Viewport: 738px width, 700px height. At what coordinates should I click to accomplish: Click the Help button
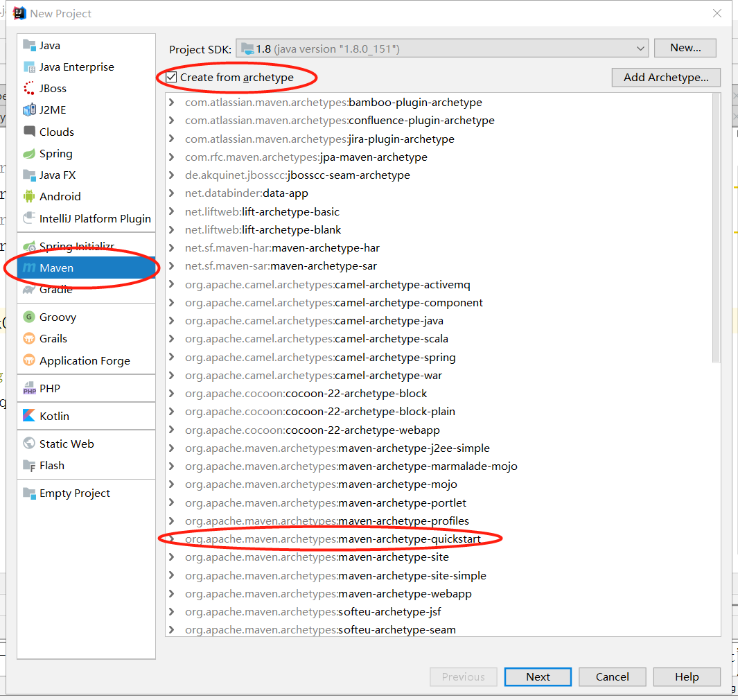(687, 676)
